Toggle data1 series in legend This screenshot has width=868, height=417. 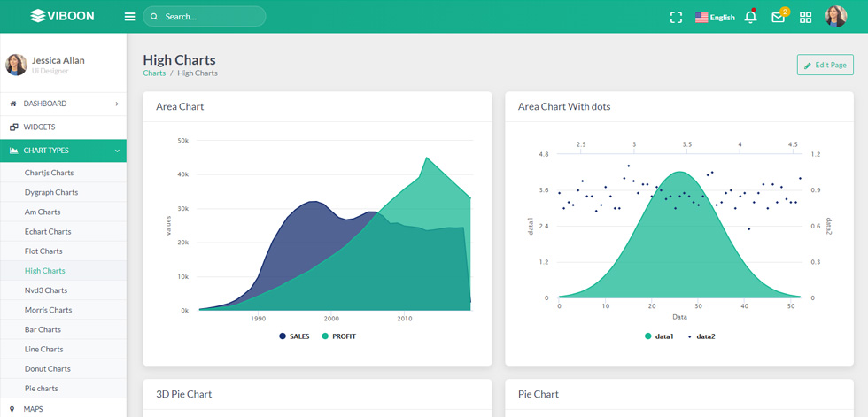pos(659,336)
